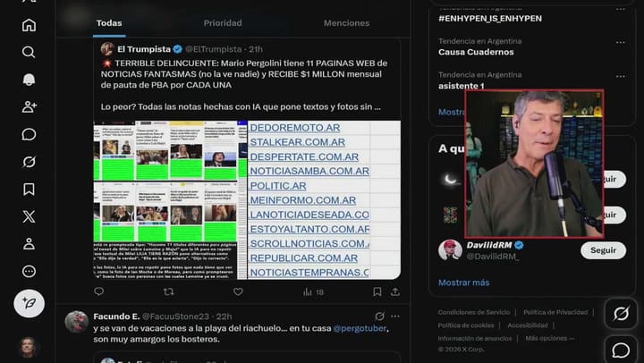
Task: Share El Trumpista's tweet
Action: point(395,291)
